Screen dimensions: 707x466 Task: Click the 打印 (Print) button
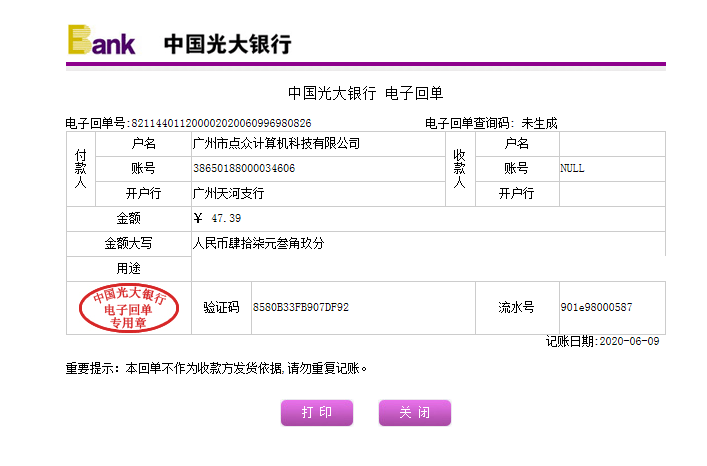[317, 413]
